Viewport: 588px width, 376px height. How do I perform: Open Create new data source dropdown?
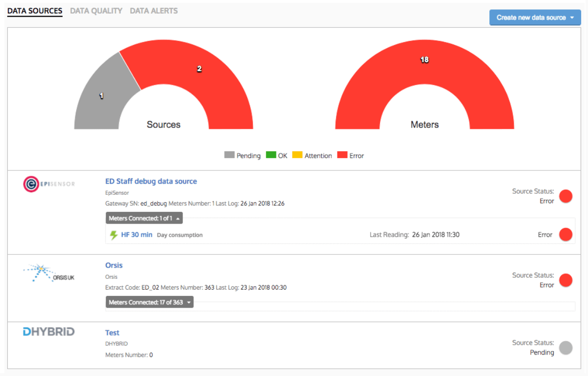pos(535,18)
